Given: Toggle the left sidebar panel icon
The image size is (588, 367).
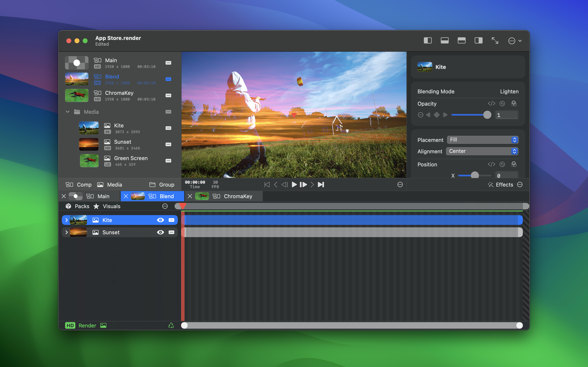Looking at the screenshot, I should click(428, 41).
